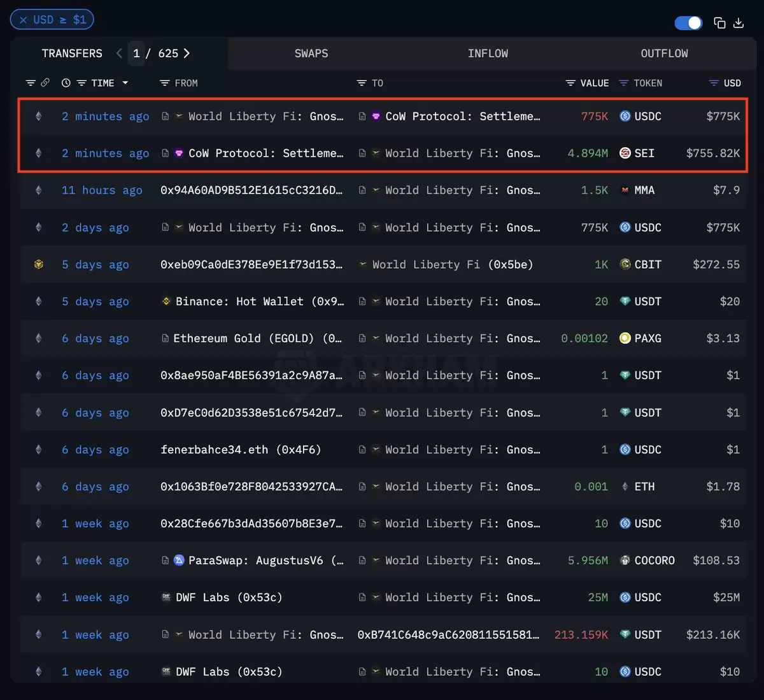Image resolution: width=764 pixels, height=700 pixels.
Task: Open the 2 days ago transaction link
Action: coord(95,227)
